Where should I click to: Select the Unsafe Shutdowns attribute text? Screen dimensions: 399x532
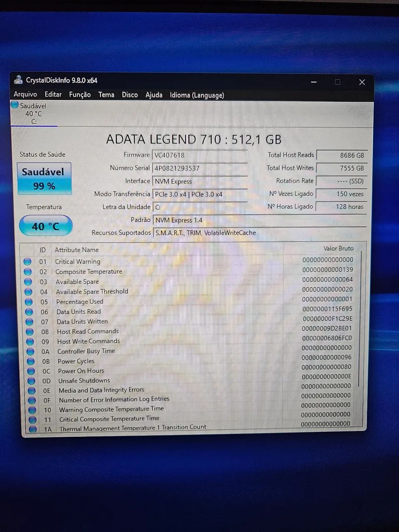pyautogui.click(x=84, y=380)
